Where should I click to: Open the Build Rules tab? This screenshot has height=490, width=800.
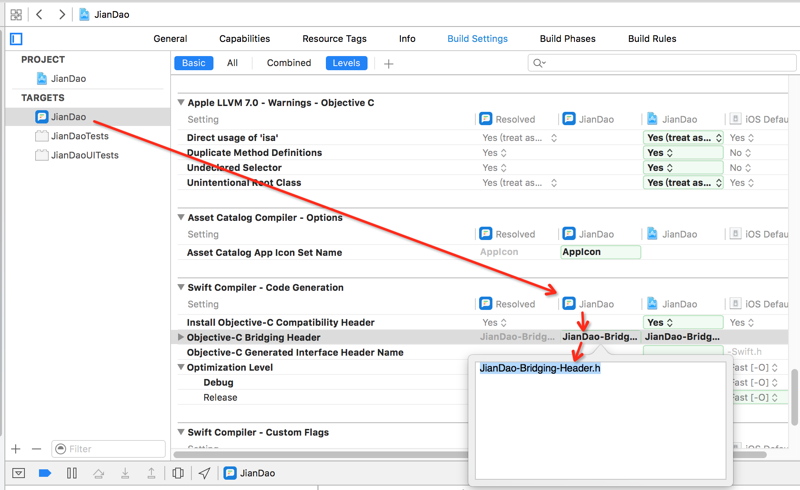pyautogui.click(x=652, y=39)
